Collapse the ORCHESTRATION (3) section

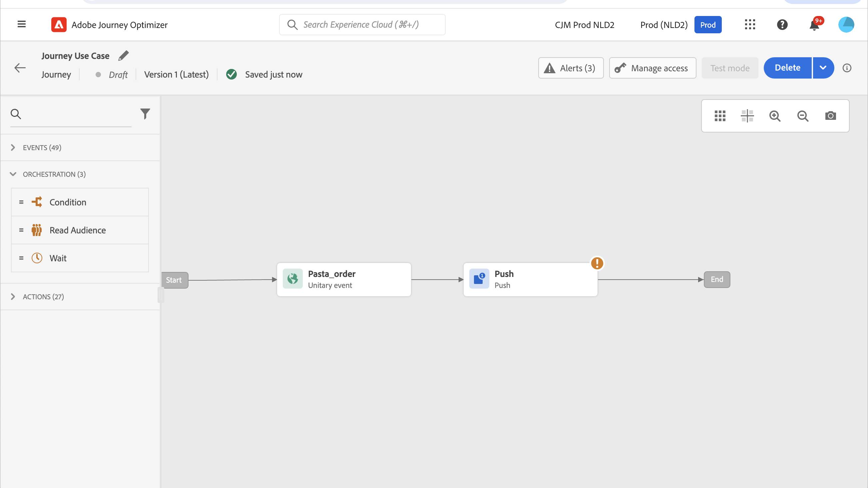tap(13, 174)
